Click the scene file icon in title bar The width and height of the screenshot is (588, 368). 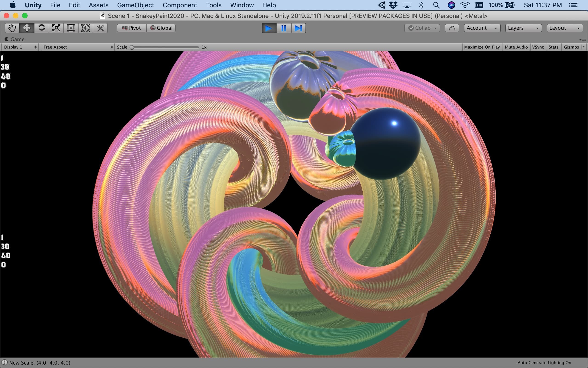(x=102, y=16)
